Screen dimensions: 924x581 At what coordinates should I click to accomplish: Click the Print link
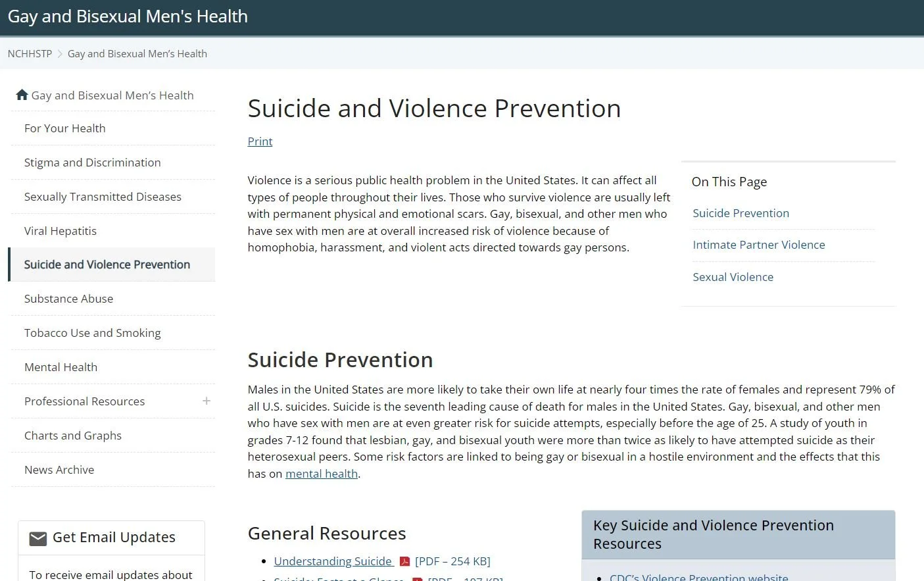pyautogui.click(x=260, y=141)
